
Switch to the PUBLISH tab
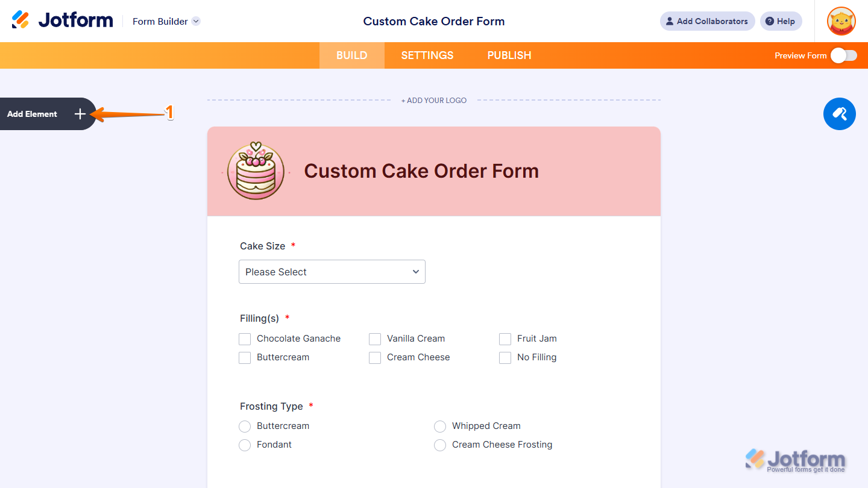509,55
